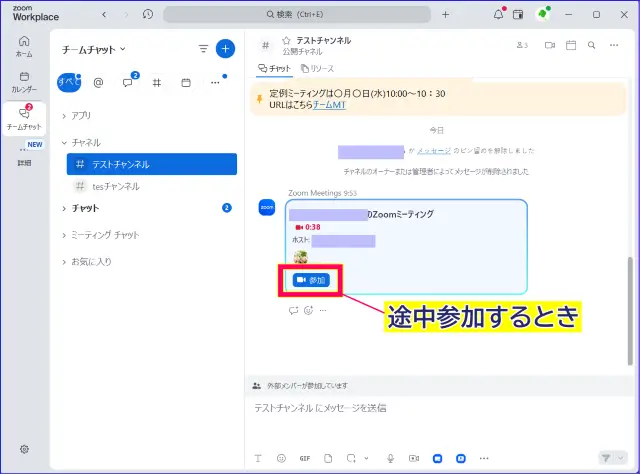Record a video message
The width and height of the screenshot is (640, 474).
pyautogui.click(x=414, y=458)
